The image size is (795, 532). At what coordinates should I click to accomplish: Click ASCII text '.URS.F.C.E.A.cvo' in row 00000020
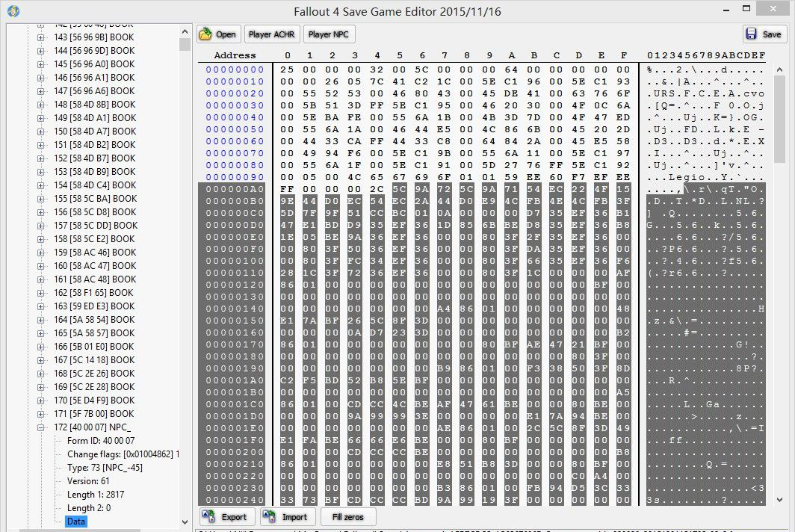point(706,93)
